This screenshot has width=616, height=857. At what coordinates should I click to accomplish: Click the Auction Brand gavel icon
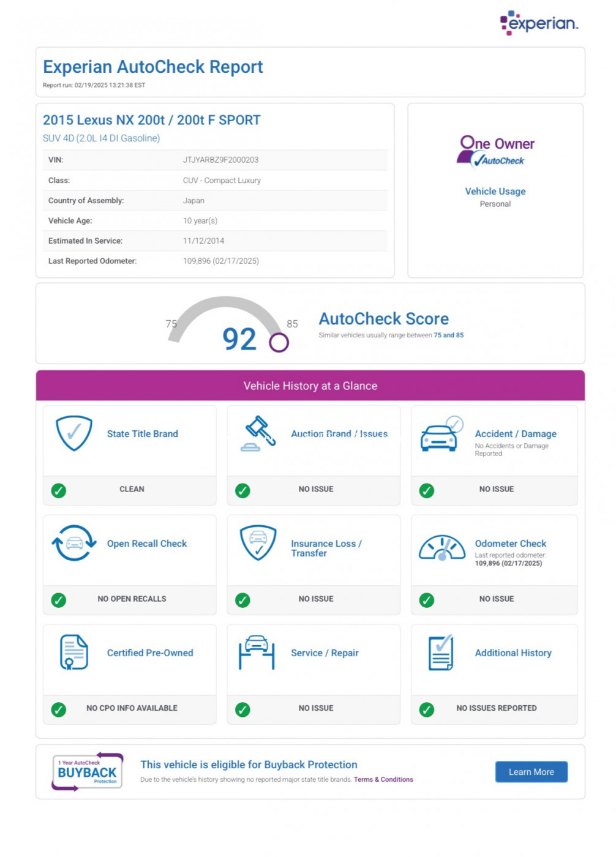258,433
